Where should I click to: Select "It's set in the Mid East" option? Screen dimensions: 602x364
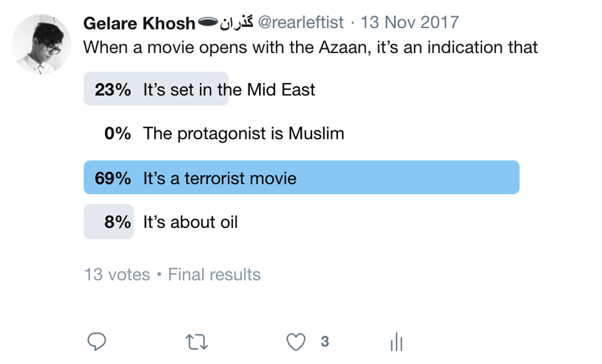tap(229, 89)
